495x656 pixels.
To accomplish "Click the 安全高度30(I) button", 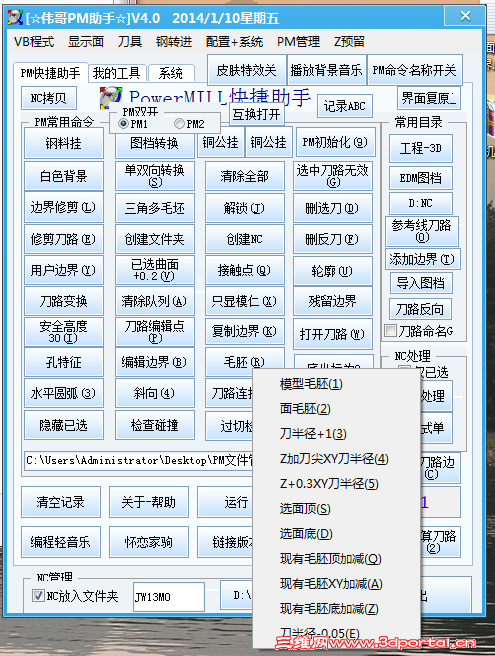I will click(64, 332).
